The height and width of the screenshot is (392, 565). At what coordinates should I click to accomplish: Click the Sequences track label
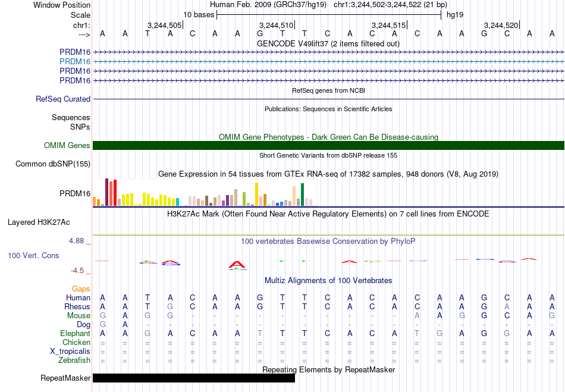[71, 117]
